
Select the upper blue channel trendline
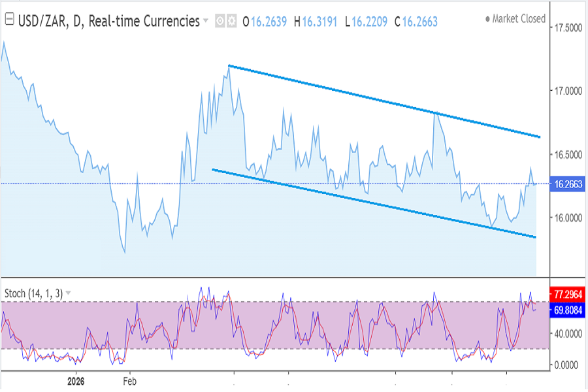pos(384,102)
